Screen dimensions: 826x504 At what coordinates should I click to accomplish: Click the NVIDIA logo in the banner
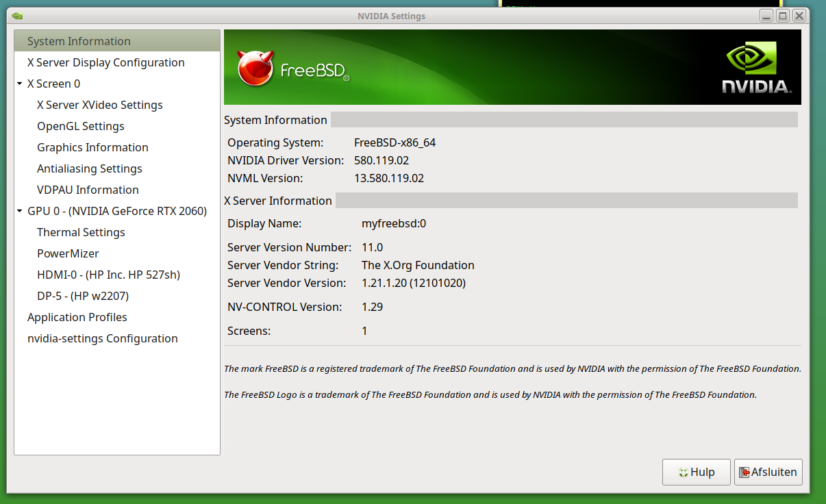tap(756, 67)
